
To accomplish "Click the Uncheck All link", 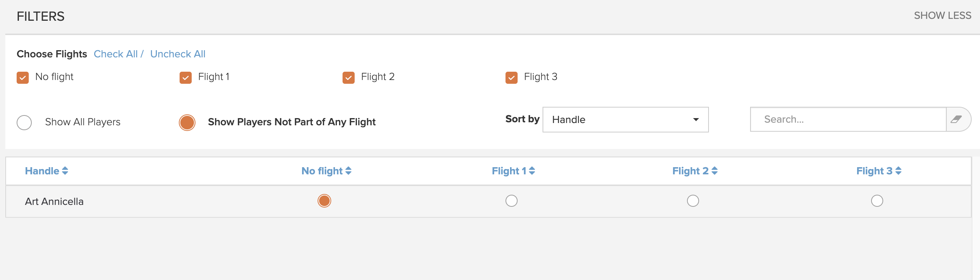I will point(178,54).
